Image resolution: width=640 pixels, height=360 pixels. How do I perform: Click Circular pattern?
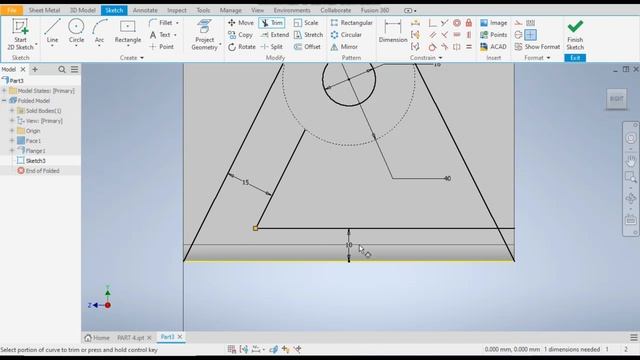click(346, 35)
